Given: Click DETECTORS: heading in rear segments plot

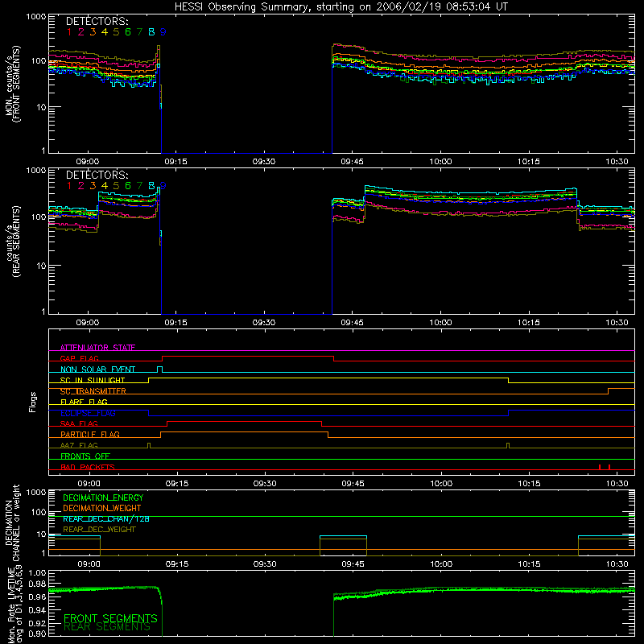Looking at the screenshot, I should click(97, 175).
